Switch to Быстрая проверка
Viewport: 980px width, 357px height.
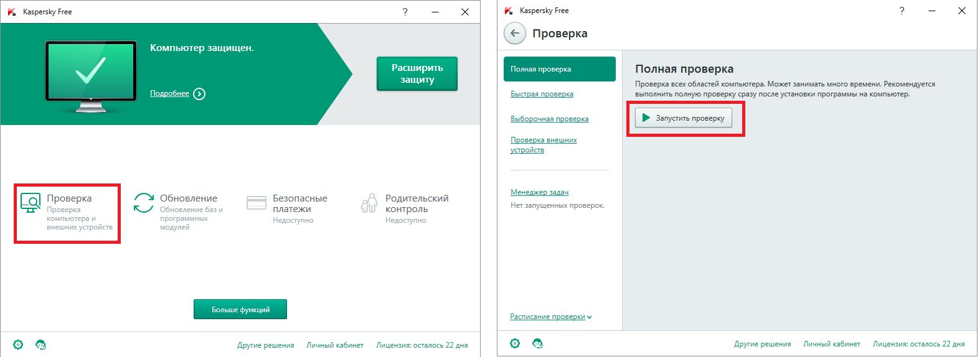[542, 94]
